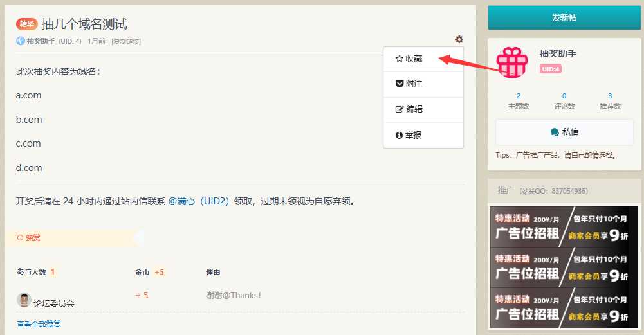Click the 赞赏 reward button
Screen dimensions: 644x335
pos(28,238)
